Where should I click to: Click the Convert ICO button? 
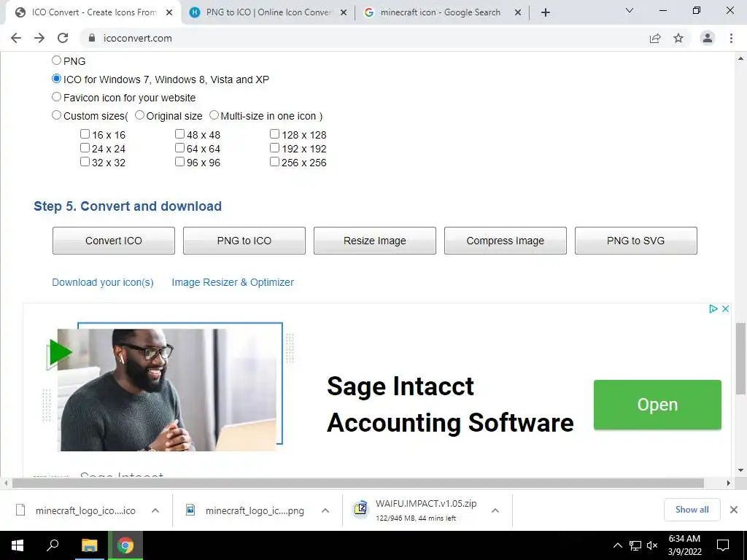click(x=114, y=241)
